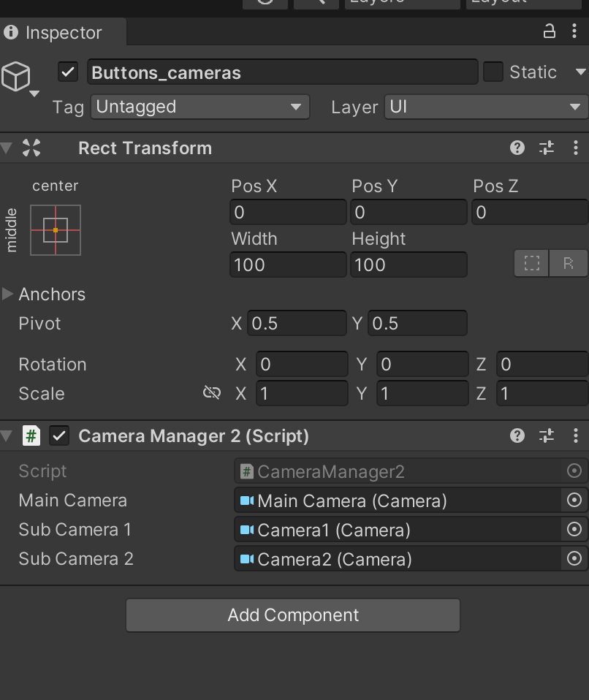589x700 pixels.
Task: Open the Tag dropdown showing Untagged
Action: coord(200,107)
